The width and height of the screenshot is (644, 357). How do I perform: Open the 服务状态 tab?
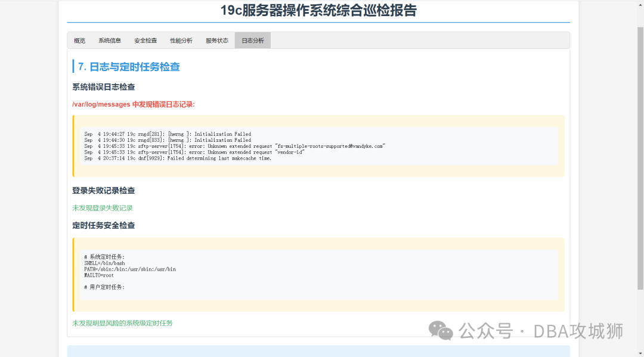(x=217, y=41)
